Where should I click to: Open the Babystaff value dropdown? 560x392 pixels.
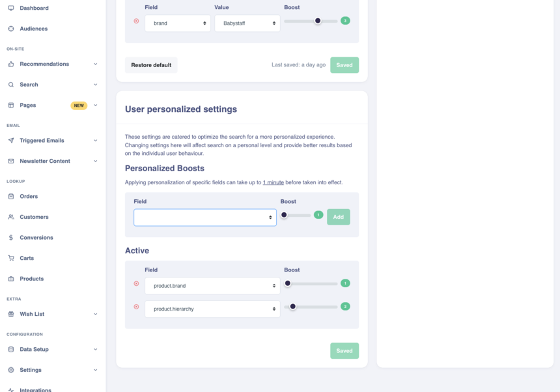(x=247, y=23)
